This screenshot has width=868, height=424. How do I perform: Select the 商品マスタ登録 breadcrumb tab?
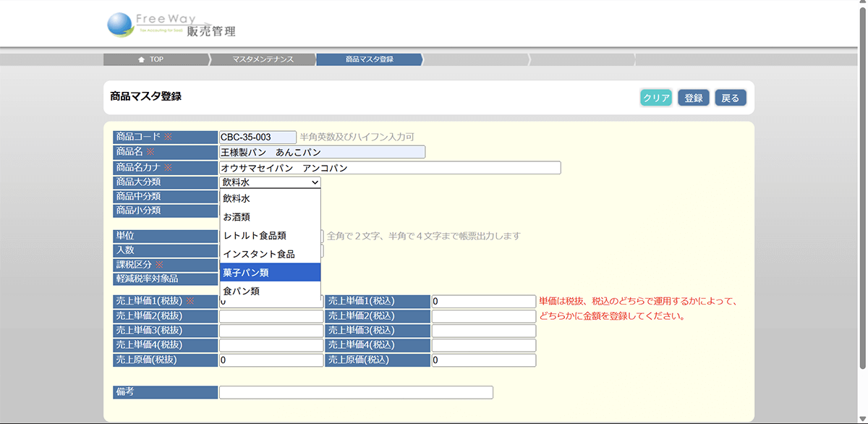[x=369, y=59]
